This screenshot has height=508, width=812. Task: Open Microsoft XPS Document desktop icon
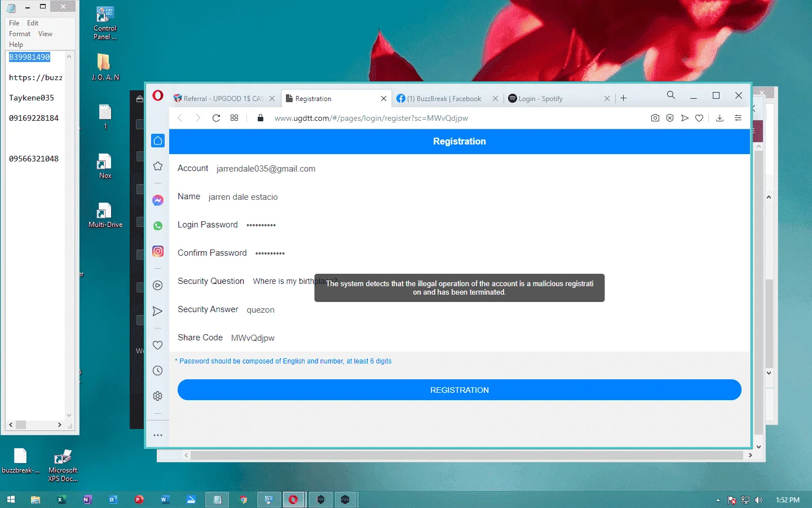point(63,466)
